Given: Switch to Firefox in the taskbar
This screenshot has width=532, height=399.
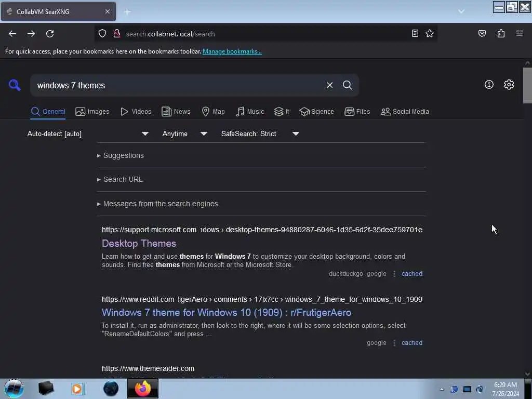Looking at the screenshot, I should [x=143, y=389].
